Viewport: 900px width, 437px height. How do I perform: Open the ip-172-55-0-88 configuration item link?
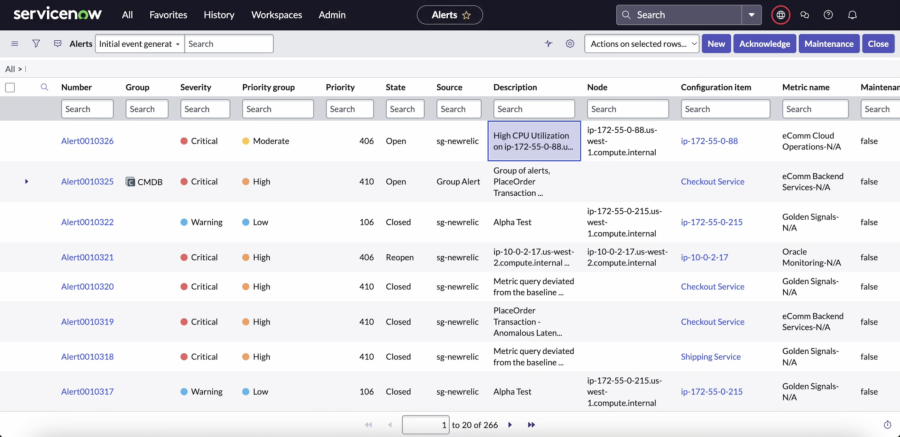click(709, 141)
